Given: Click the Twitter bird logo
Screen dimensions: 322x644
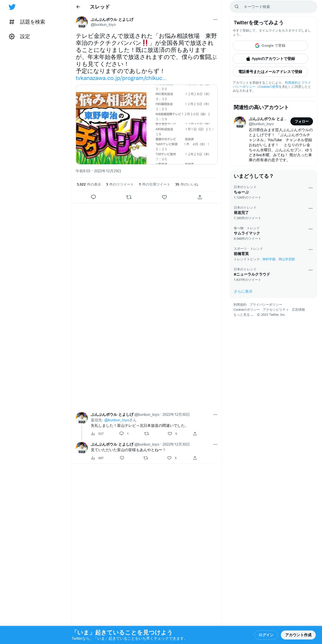Looking at the screenshot, I should coord(12,7).
